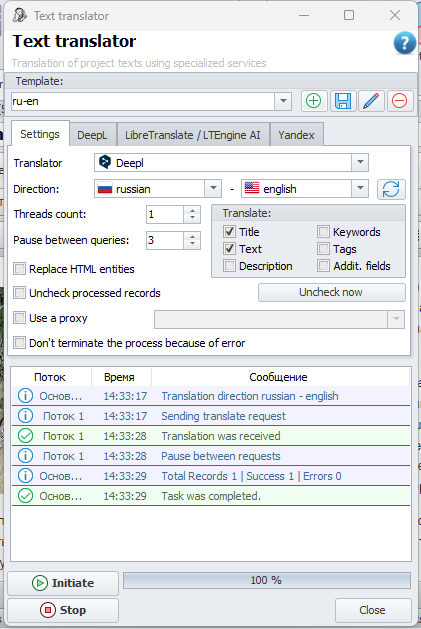
Task: Click the Russian flag icon in source language
Action: click(x=105, y=189)
